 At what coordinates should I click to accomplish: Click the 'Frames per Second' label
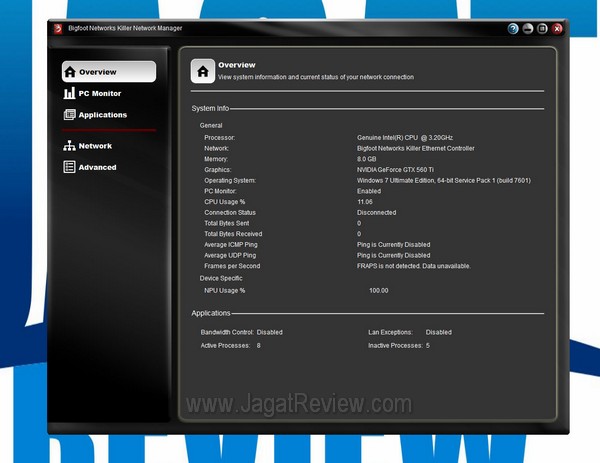pyautogui.click(x=232, y=266)
